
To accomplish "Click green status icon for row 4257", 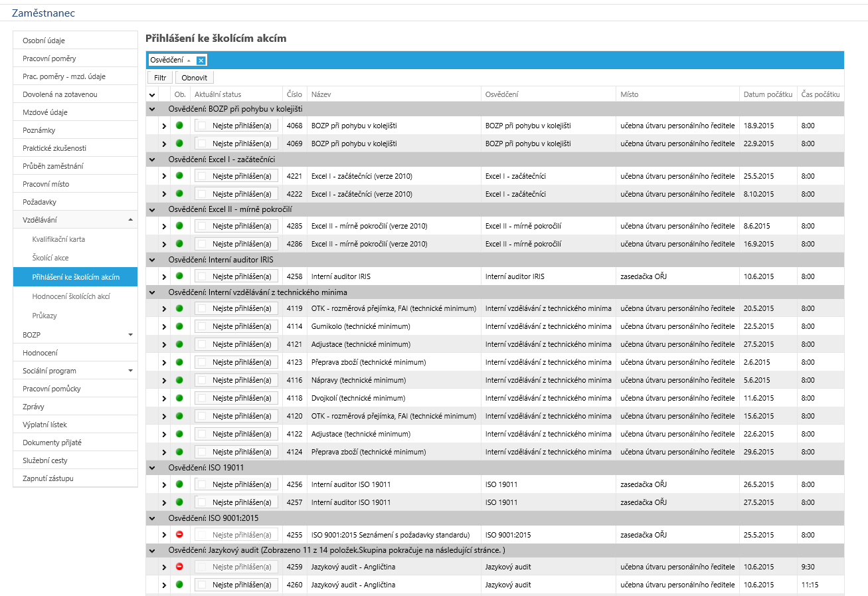I will (179, 502).
